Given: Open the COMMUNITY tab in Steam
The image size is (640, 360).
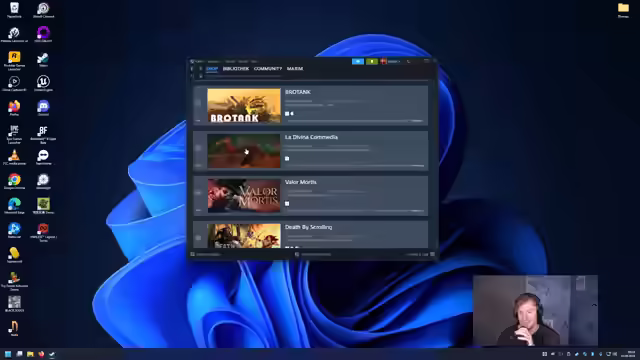Looking at the screenshot, I should pos(268,69).
